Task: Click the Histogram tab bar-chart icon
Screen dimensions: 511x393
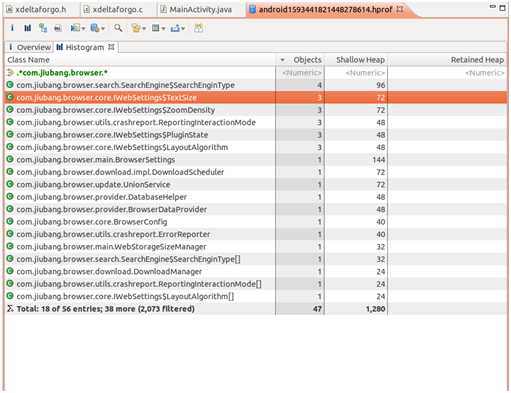Action: coord(60,47)
